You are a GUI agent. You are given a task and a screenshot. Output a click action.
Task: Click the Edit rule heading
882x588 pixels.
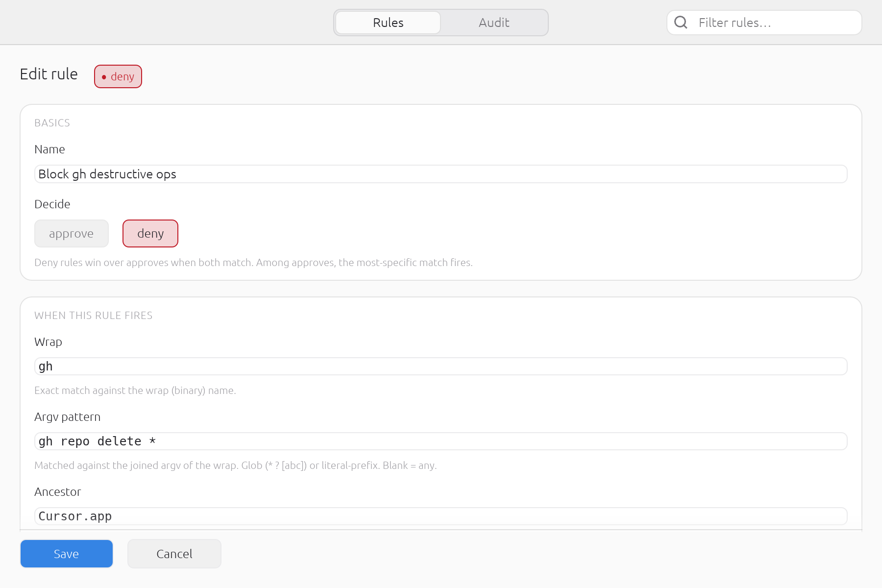pyautogui.click(x=49, y=74)
